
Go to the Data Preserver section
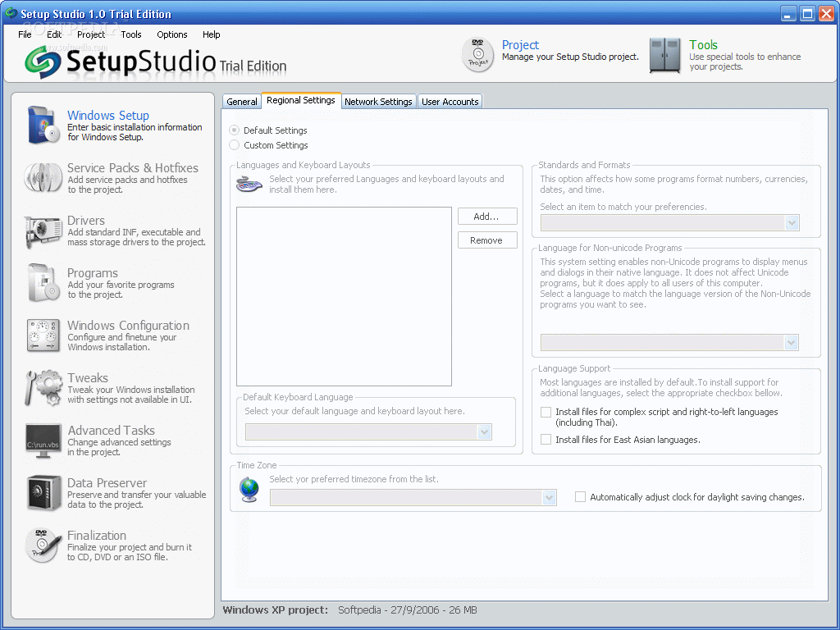point(107,482)
